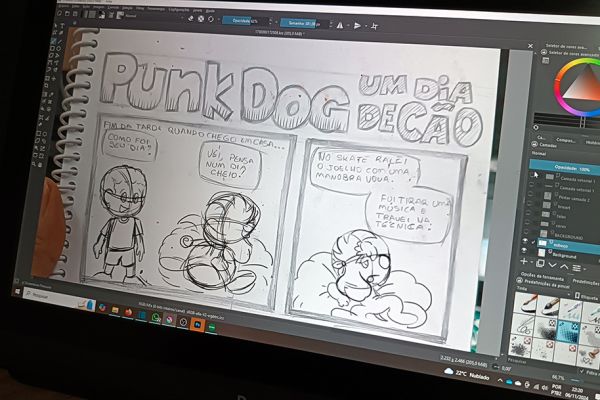This screenshot has height=400, width=600.
Task: Save the document icon
Action: (75, 13)
